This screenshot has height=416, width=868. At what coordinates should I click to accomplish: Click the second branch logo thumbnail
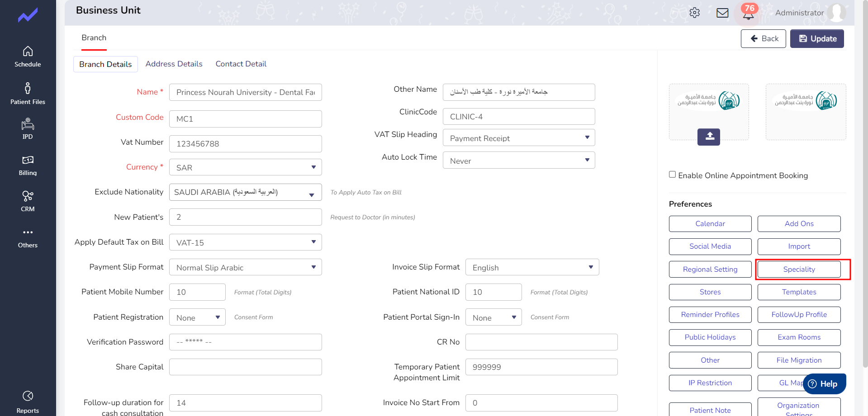pyautogui.click(x=806, y=112)
